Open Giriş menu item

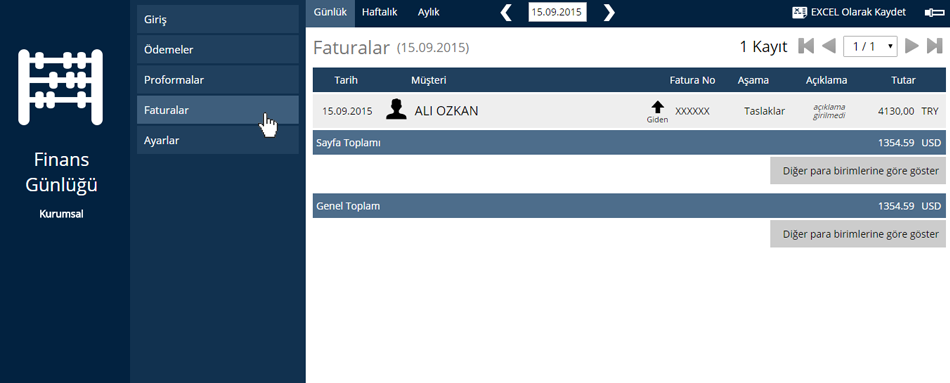[218, 19]
